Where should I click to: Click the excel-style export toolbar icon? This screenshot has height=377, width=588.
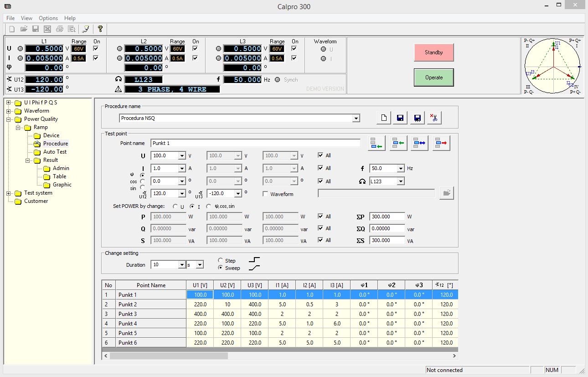pyautogui.click(x=47, y=29)
